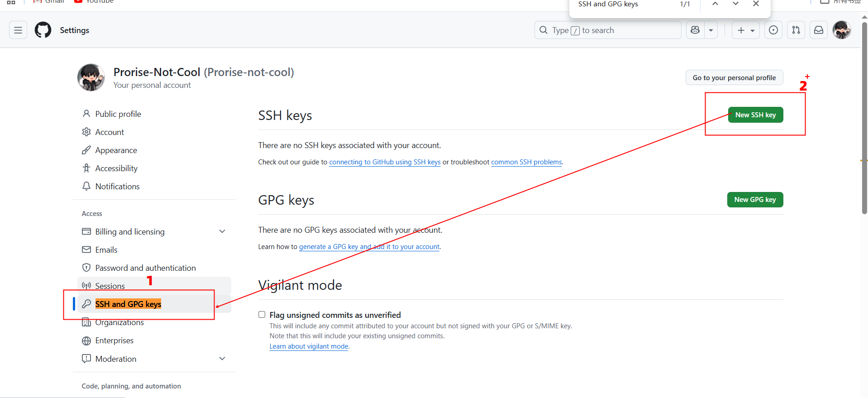The height and width of the screenshot is (398, 868).
Task: Expand Billing and licensing section
Action: tap(222, 231)
